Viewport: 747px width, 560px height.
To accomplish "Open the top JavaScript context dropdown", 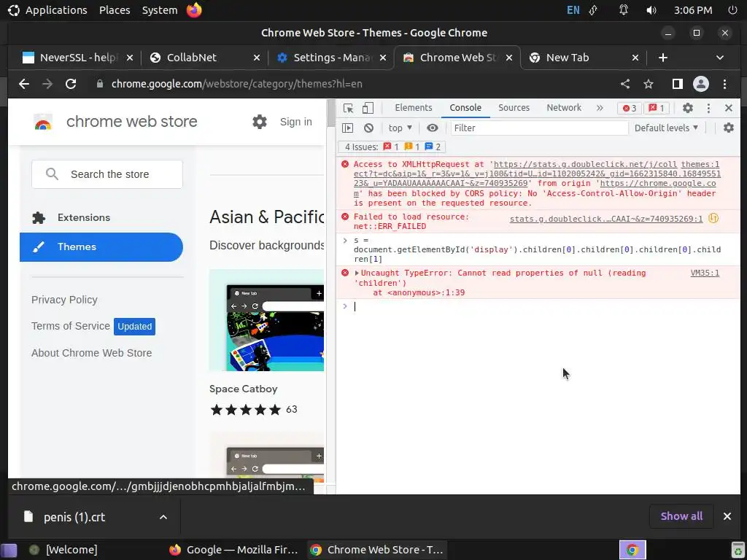I will coord(400,128).
